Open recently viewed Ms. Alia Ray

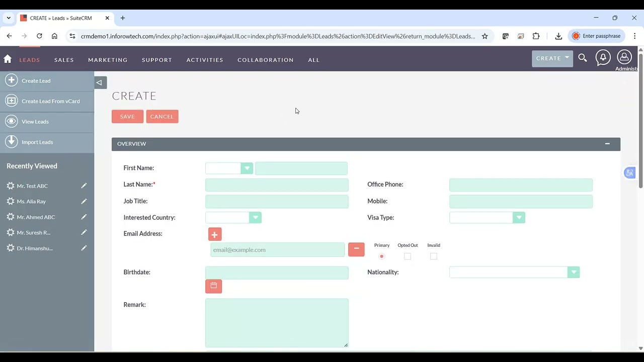pyautogui.click(x=31, y=202)
